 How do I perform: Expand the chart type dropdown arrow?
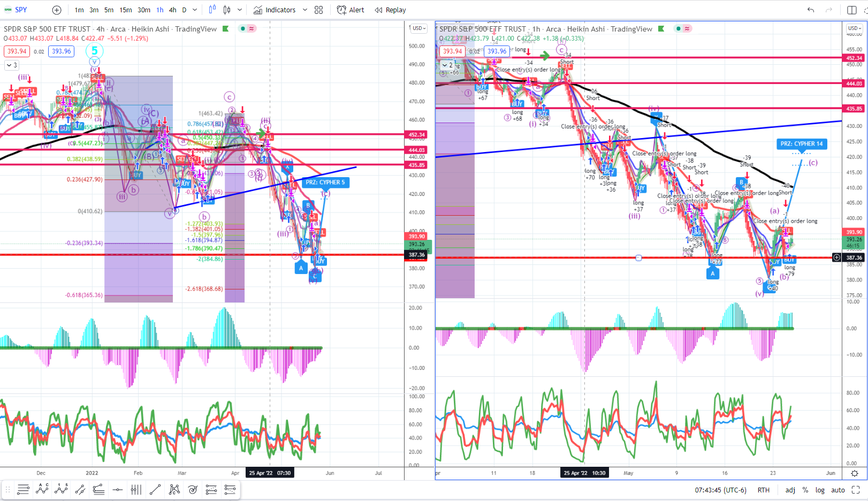(x=240, y=10)
